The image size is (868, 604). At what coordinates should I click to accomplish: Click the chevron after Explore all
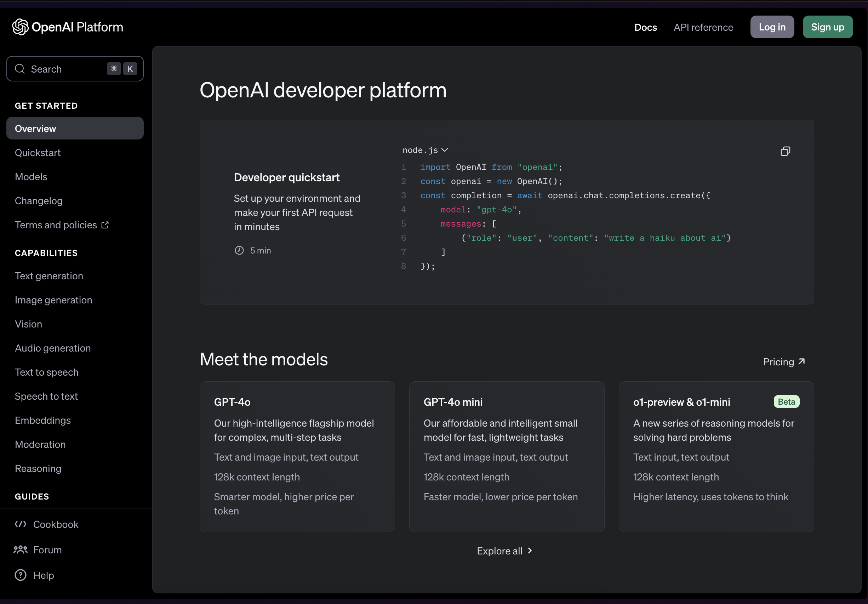coord(530,551)
